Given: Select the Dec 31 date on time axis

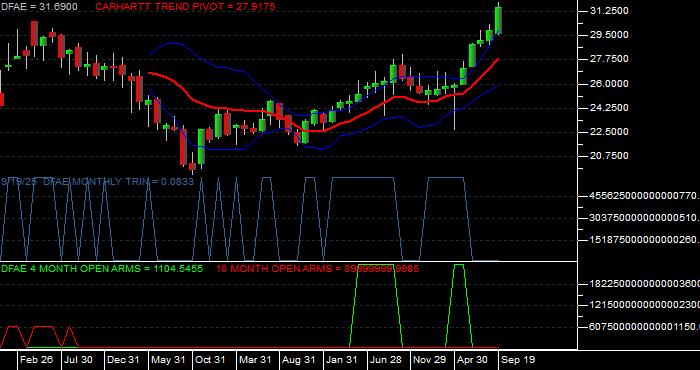Looking at the screenshot, I should [123, 360].
